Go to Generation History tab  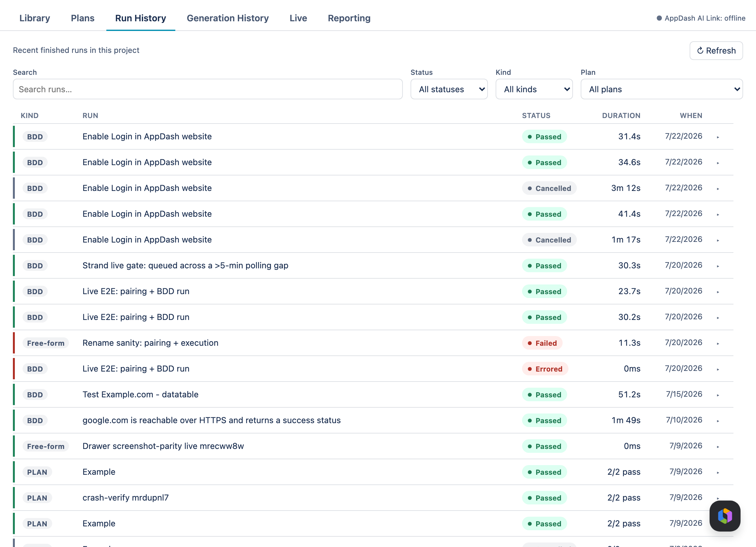(228, 18)
